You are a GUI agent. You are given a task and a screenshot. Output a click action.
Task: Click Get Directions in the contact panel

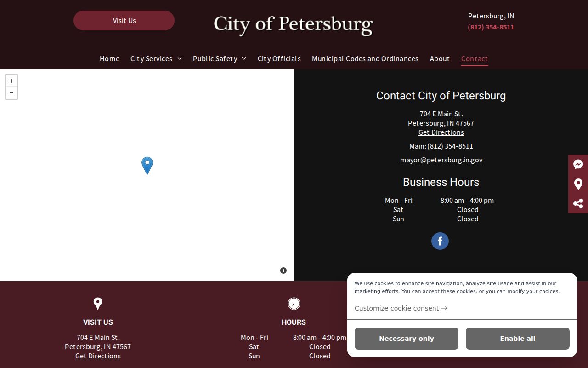[441, 132]
